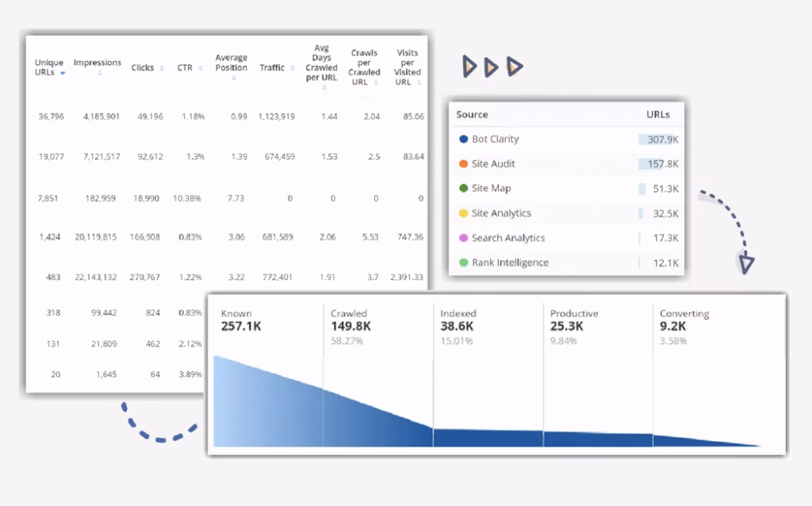Click the Bot Clarity URLs bar
The image size is (812, 506).
pos(658,140)
